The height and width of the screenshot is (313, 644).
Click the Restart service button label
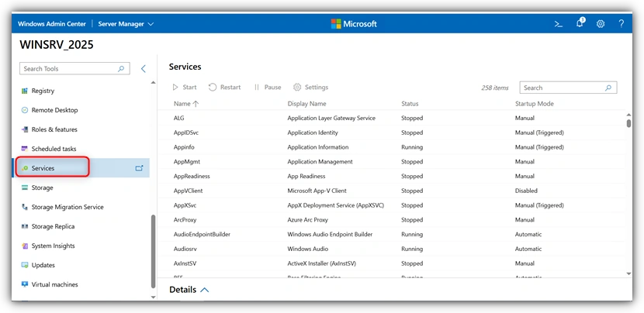(x=230, y=87)
